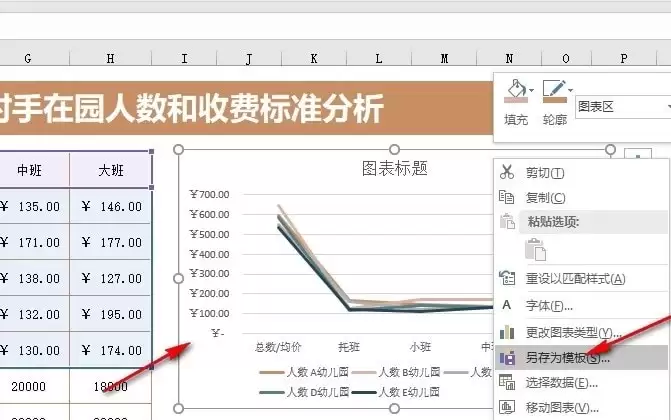Open the chart area element combo box
The width and height of the screenshot is (671, 420).
(623, 107)
